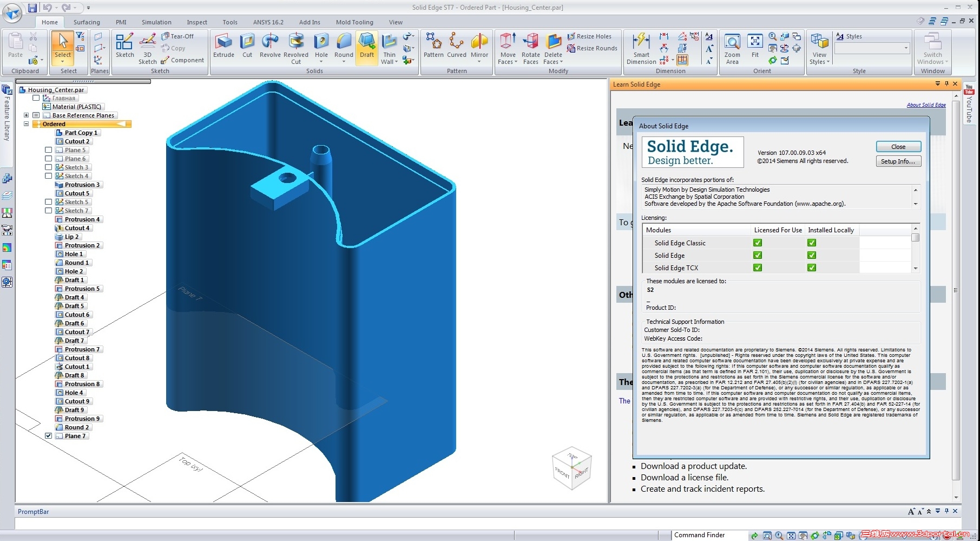
Task: Expand Base Reference Planes node
Action: coord(26,115)
